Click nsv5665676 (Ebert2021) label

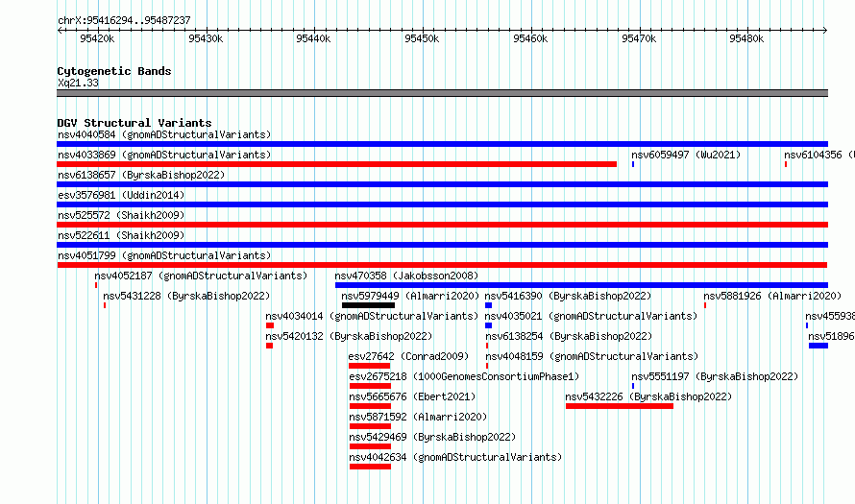412,396
